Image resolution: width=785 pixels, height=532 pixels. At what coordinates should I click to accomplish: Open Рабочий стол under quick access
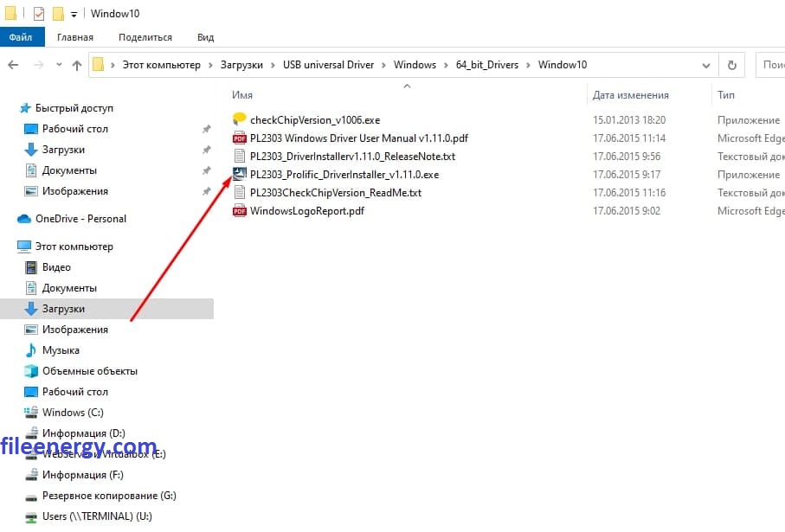[x=75, y=129]
